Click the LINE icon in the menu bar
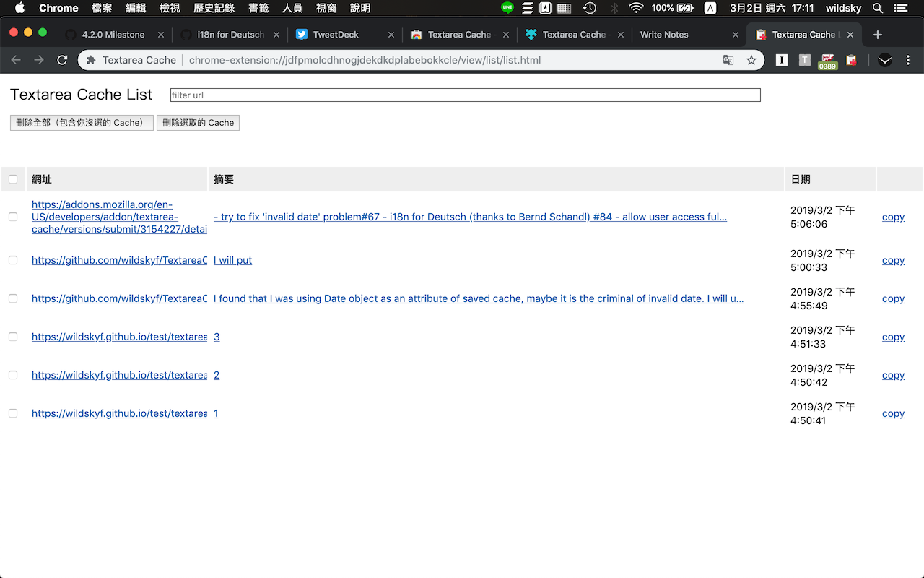This screenshot has width=924, height=578. pos(506,8)
